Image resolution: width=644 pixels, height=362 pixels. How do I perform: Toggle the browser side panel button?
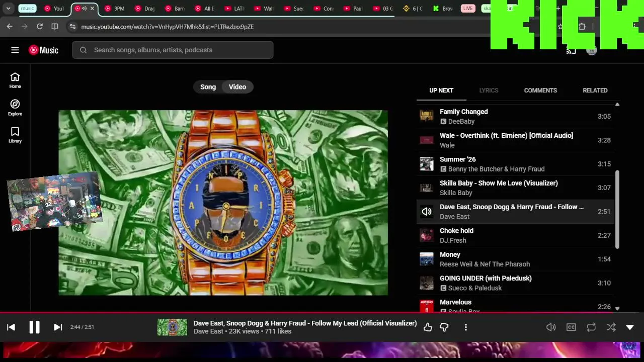click(55, 27)
